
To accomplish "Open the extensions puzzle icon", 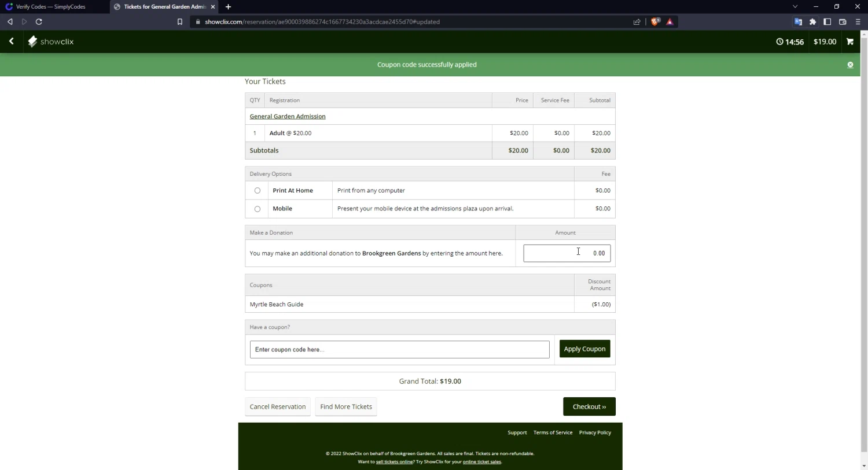I will [813, 22].
